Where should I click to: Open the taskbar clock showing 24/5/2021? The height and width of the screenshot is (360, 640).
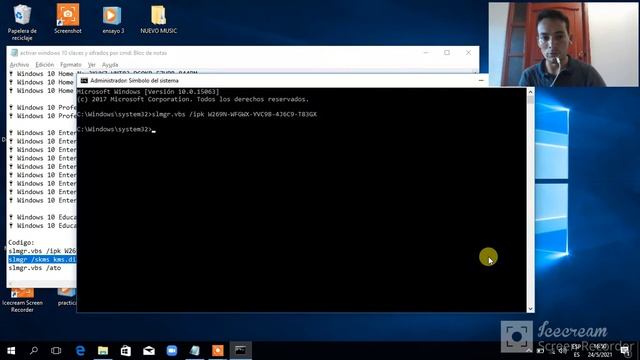[x=600, y=351]
